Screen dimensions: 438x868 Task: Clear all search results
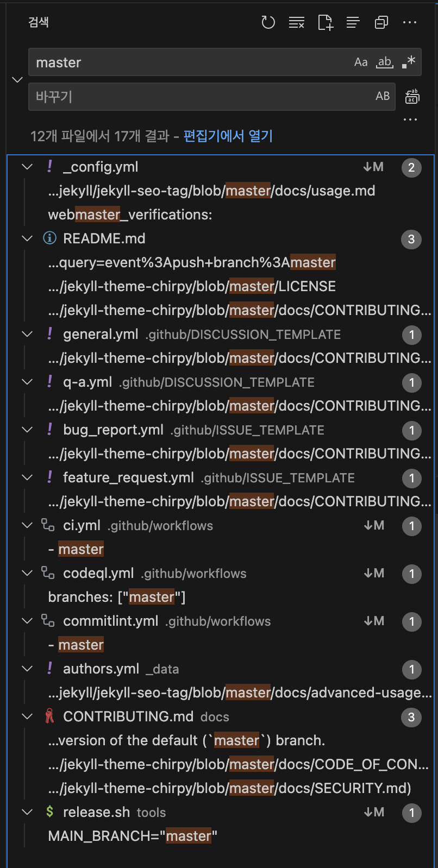click(297, 22)
